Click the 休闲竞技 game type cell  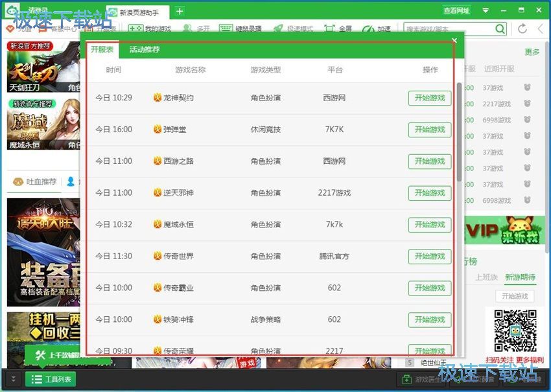pyautogui.click(x=266, y=129)
